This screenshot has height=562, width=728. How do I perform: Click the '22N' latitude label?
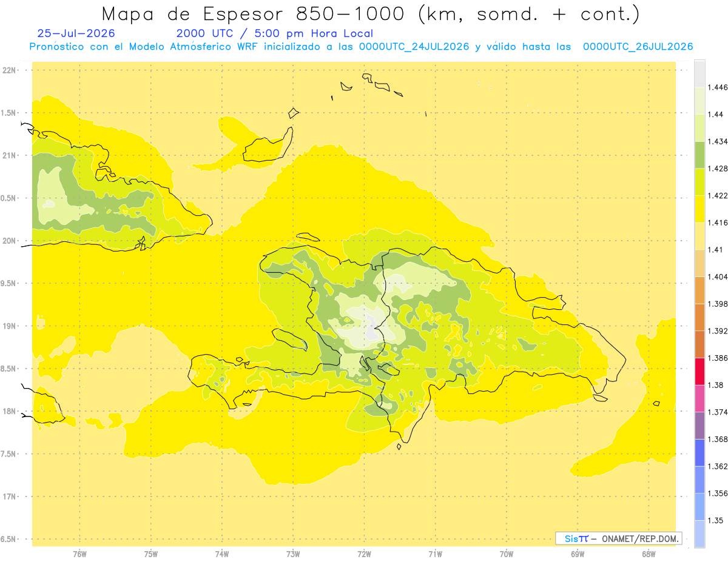point(8,70)
